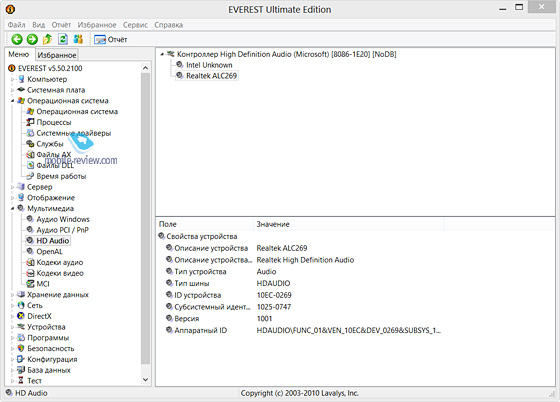Viewport: 560px width, 402px height.
Task: Click the Аудио Windows speaker icon
Action: point(30,219)
